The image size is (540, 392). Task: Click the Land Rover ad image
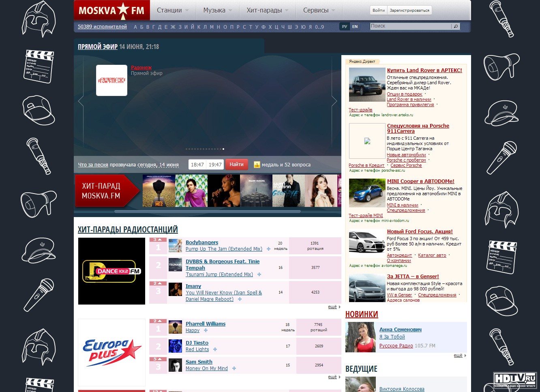tap(367, 85)
